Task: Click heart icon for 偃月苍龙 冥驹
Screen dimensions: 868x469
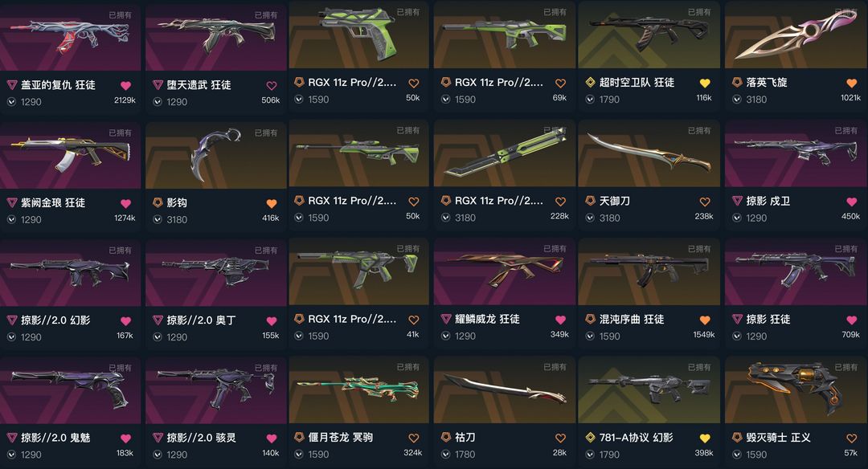Action: click(414, 438)
